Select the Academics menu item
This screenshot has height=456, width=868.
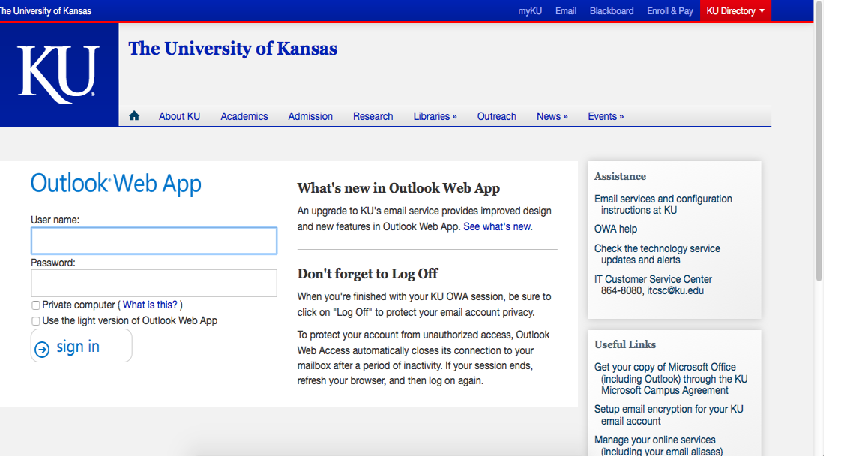point(244,116)
